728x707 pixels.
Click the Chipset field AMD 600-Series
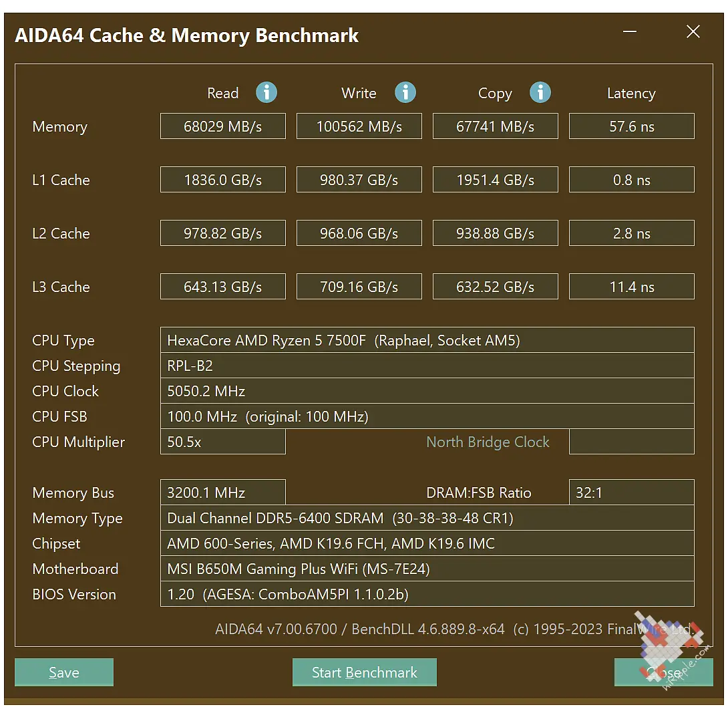(x=427, y=543)
